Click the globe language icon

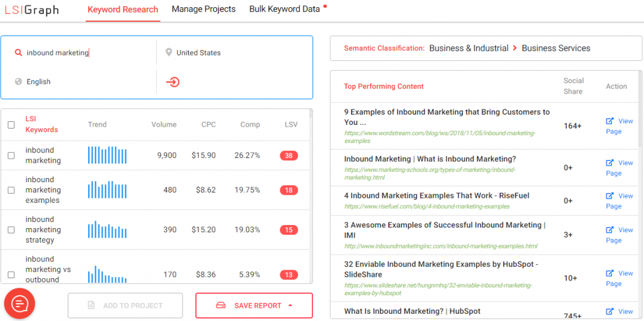(18, 81)
